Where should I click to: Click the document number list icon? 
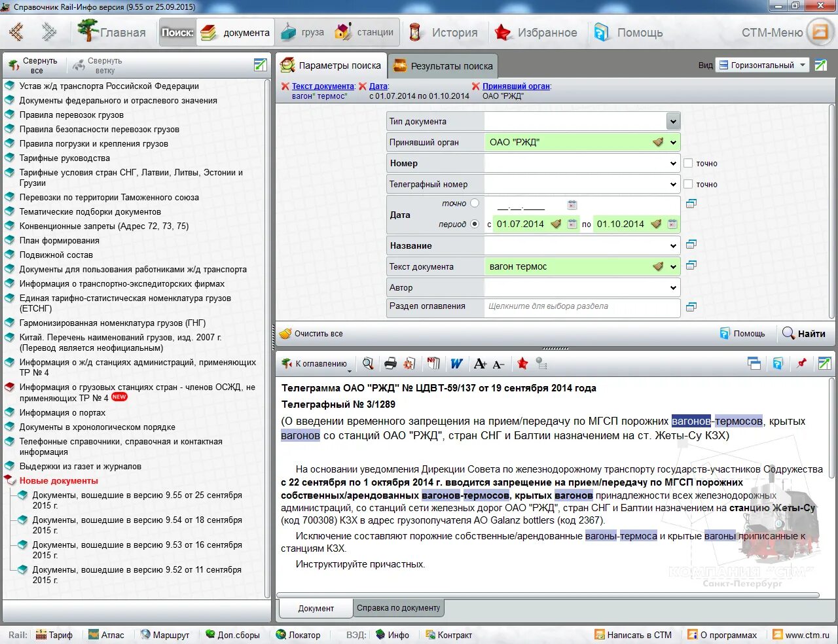point(433,363)
